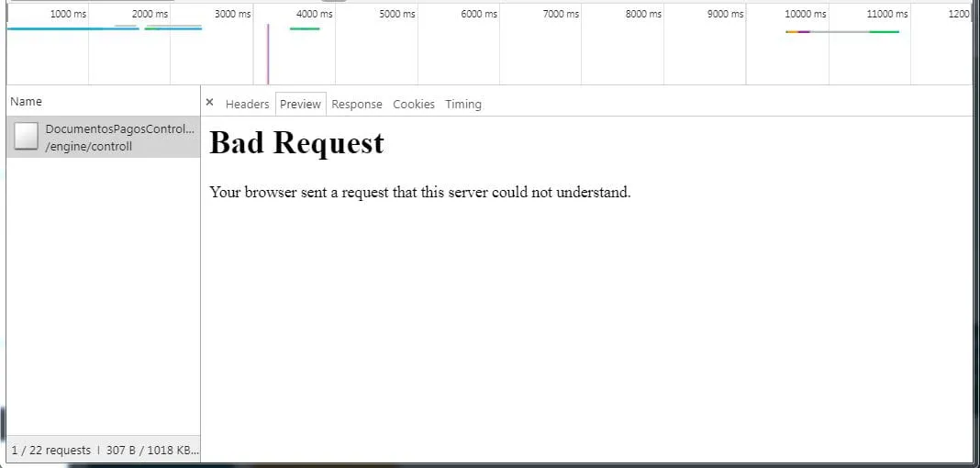The image size is (980, 468).
Task: Click the green bar near 11000 ms
Action: coord(884,32)
